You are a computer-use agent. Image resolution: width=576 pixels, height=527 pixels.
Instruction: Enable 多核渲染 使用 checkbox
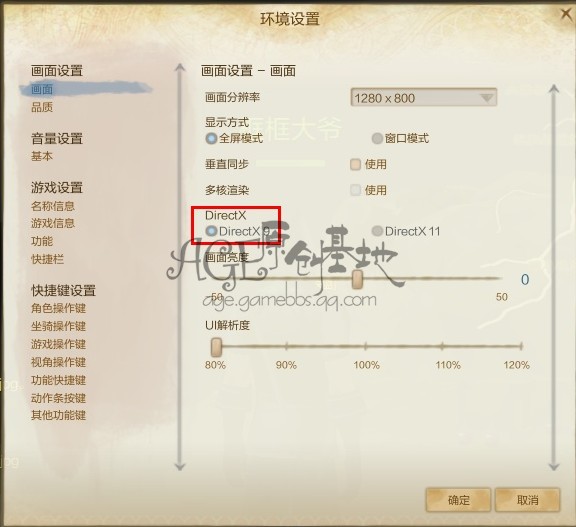click(355, 190)
